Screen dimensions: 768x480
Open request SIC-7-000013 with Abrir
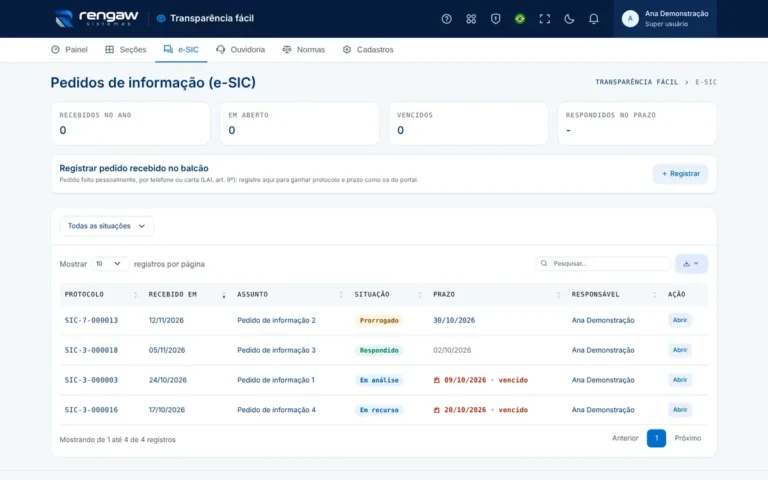coord(680,320)
